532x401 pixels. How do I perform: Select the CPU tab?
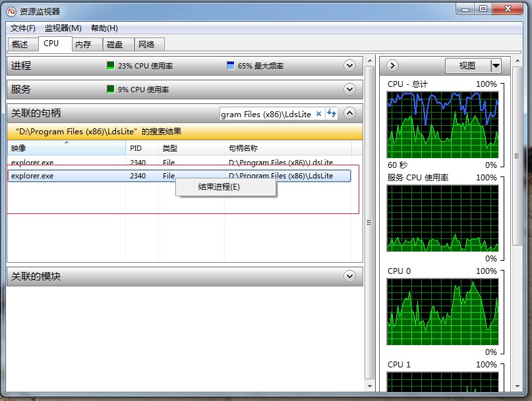click(x=55, y=43)
